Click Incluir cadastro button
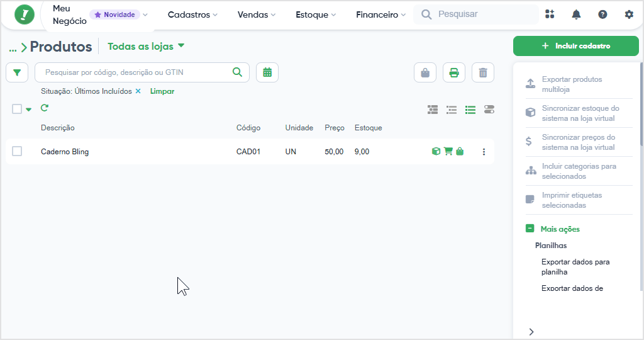Image resolution: width=644 pixels, height=340 pixels. (576, 46)
